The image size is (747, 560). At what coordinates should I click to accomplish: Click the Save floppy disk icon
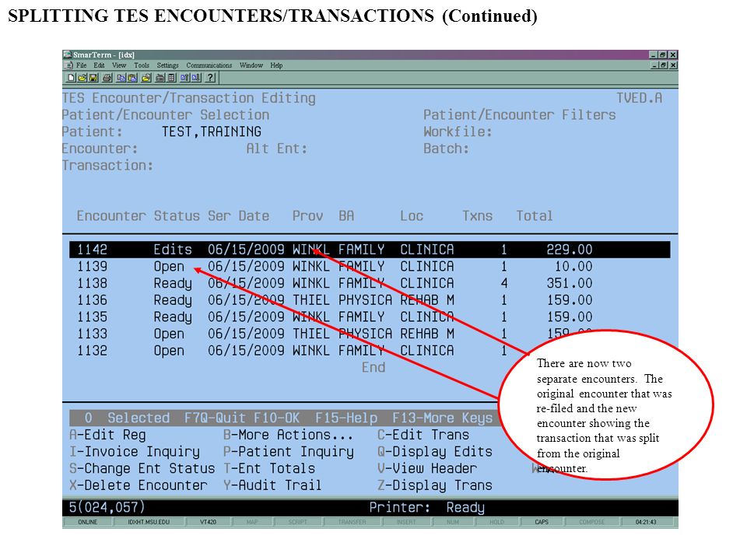93,77
